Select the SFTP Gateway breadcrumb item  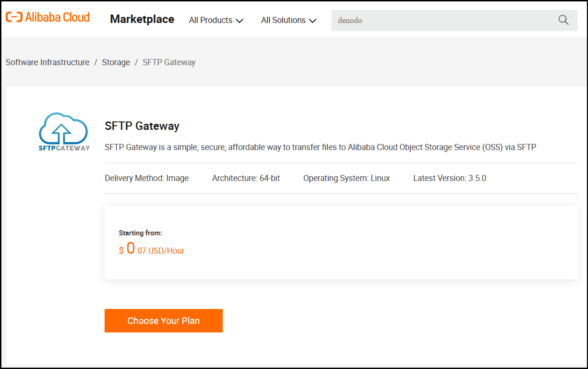169,62
